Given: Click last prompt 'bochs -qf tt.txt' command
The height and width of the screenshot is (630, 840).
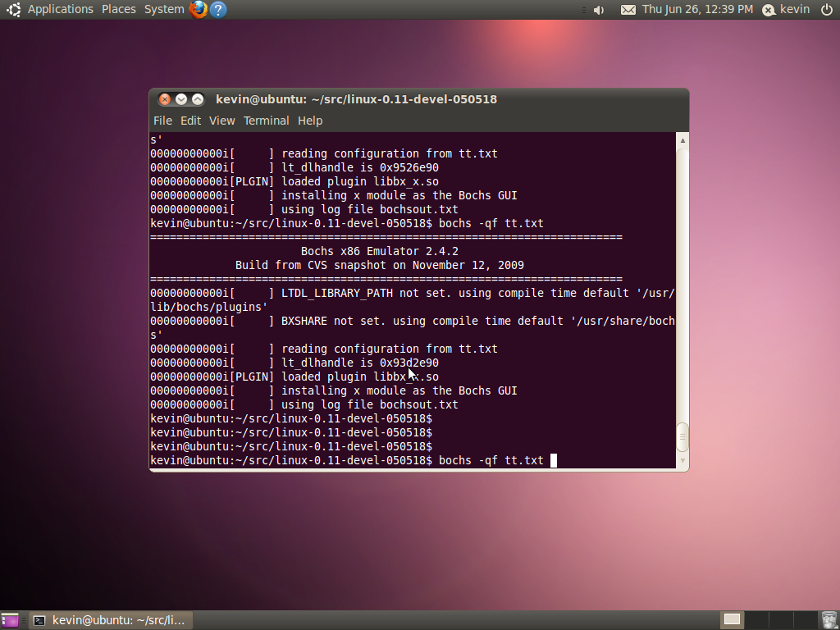Looking at the screenshot, I should pos(491,460).
